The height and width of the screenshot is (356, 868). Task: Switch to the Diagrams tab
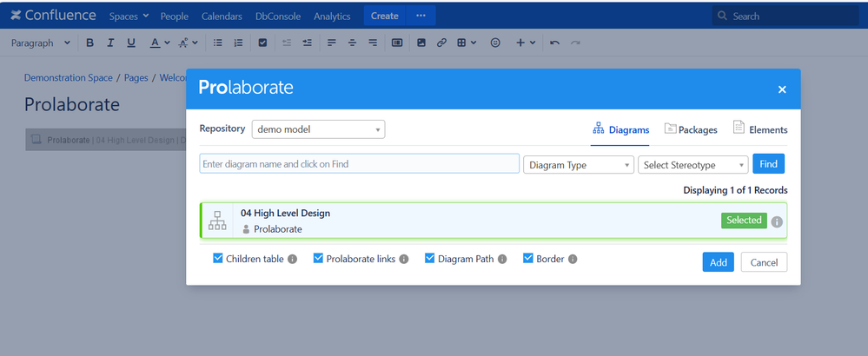[x=620, y=130]
